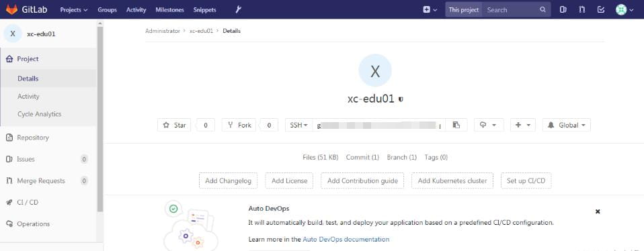Open the admin area wrench icon
This screenshot has width=644, height=251.
point(238,9)
